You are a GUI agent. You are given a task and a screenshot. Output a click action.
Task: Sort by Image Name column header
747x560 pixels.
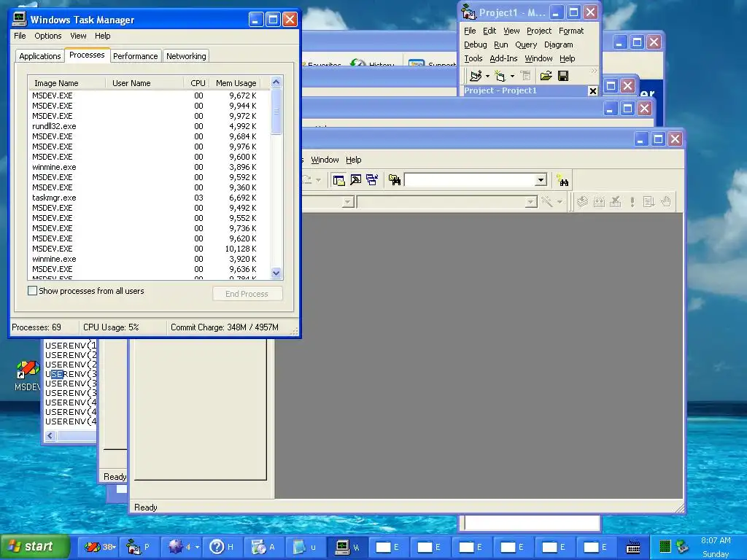[x=66, y=83]
